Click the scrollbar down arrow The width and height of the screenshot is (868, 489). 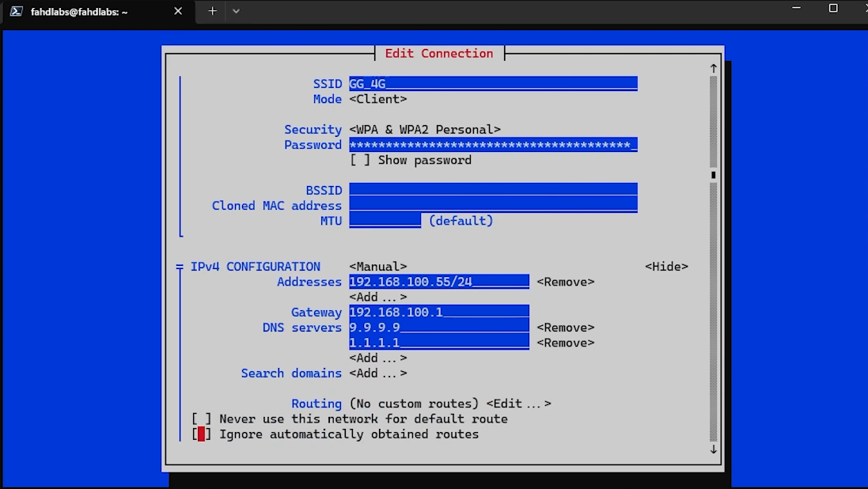point(713,449)
